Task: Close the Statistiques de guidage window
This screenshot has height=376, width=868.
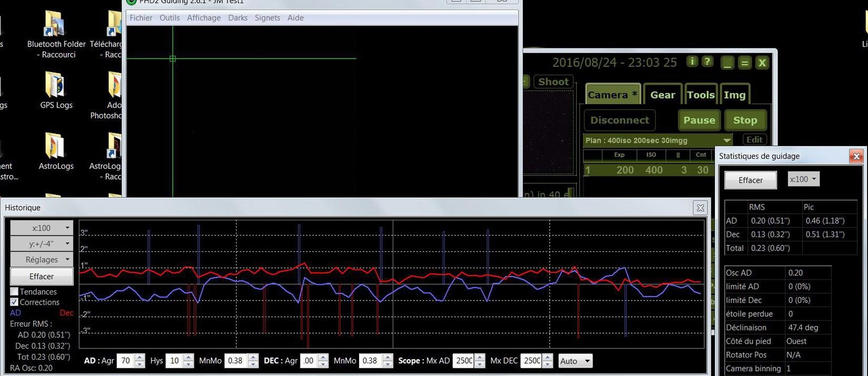Action: pos(857,156)
